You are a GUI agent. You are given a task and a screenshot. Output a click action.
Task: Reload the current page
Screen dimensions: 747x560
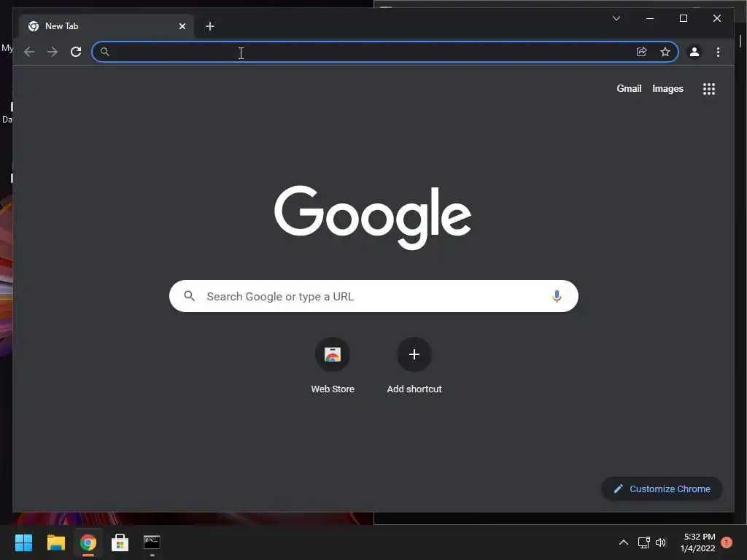(76, 52)
